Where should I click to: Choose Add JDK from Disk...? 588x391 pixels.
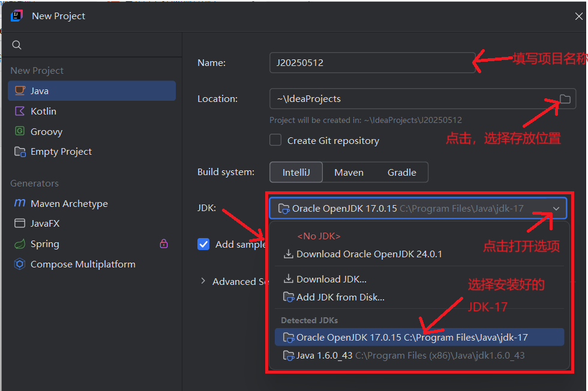tap(419, 297)
